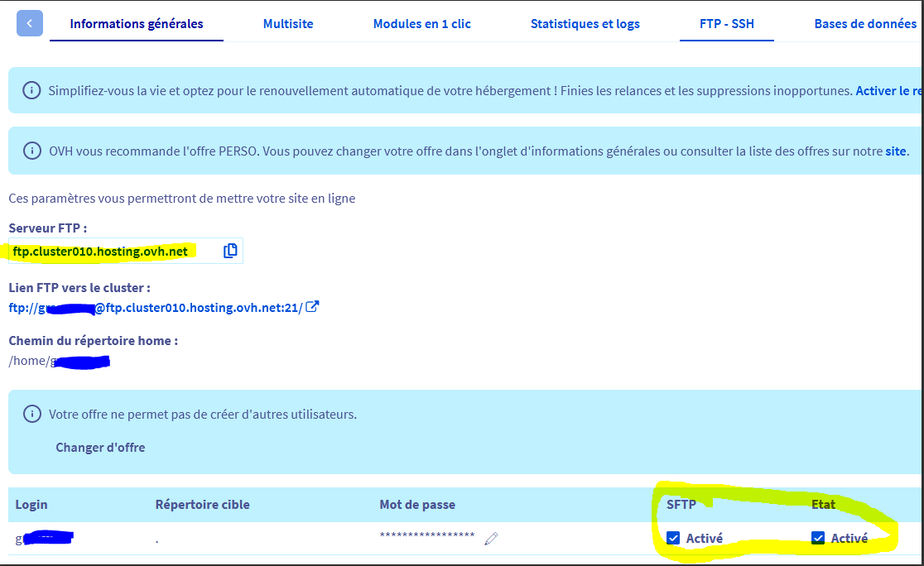The image size is (924, 566).
Task: Copy the FTP server address
Action: [x=230, y=251]
